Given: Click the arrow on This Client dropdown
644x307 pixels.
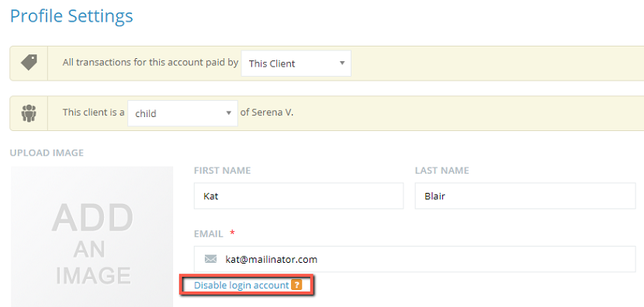Looking at the screenshot, I should 341,64.
